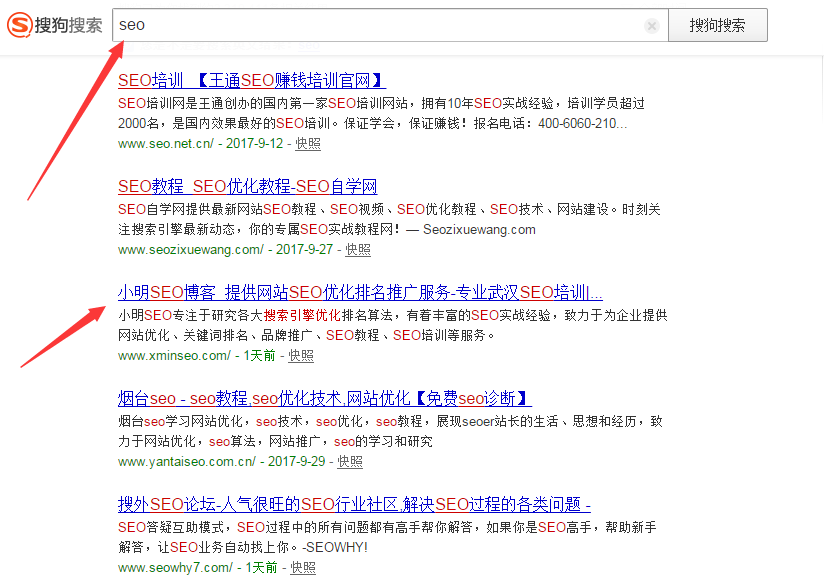The width and height of the screenshot is (824, 586).
Task: Click the green www.seo.net.cn URL text
Action: [166, 144]
